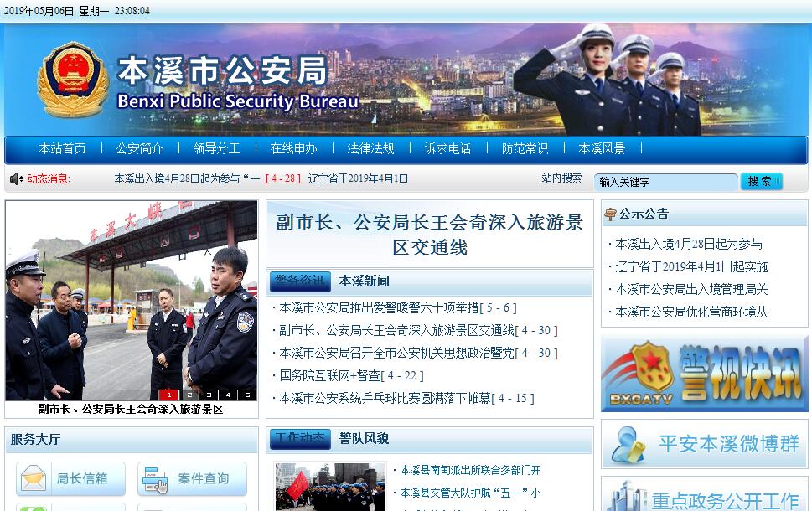Open the 局长信箱 envelope icon
The width and height of the screenshot is (812, 511).
click(34, 478)
